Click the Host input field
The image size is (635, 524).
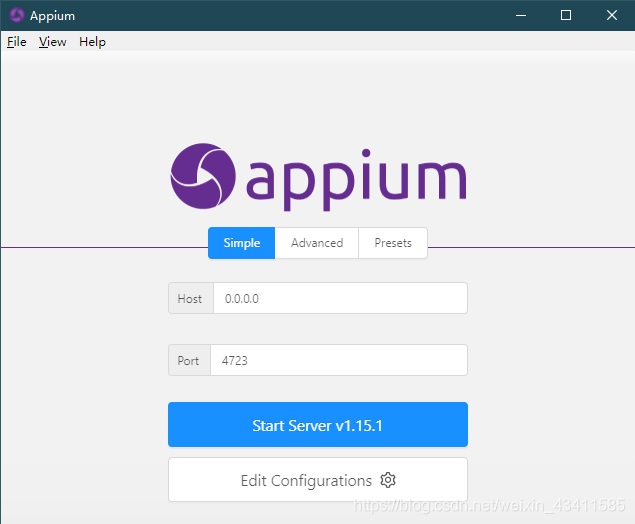pos(340,298)
